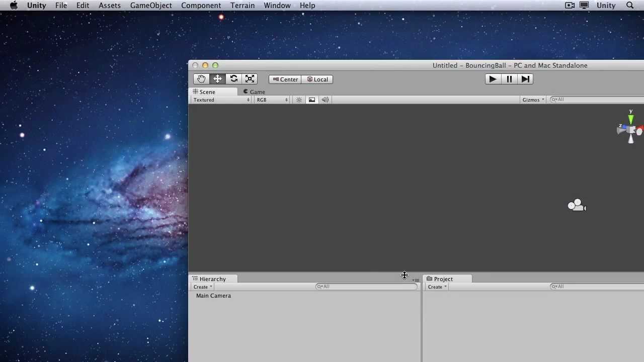
Task: Toggle handle rotation with the Local button
Action: tap(317, 79)
